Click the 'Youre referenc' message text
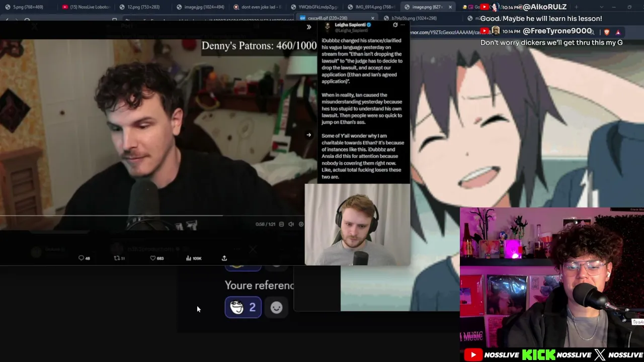The height and width of the screenshot is (362, 644). 259,285
